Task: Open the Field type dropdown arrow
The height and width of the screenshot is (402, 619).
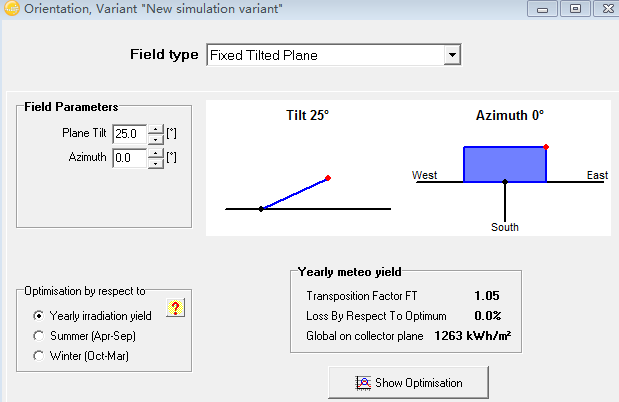Action: pyautogui.click(x=452, y=55)
